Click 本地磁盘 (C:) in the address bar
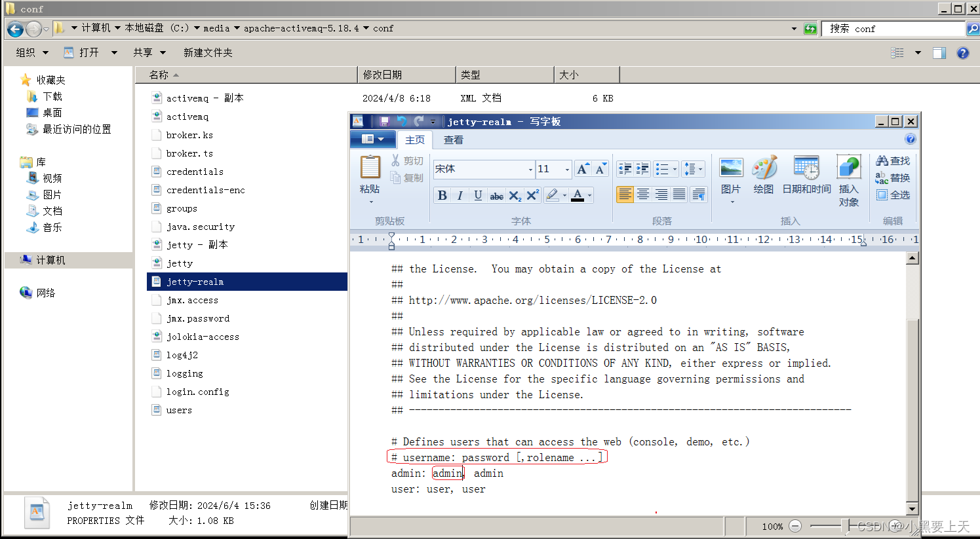The height and width of the screenshot is (539, 980). tap(157, 28)
